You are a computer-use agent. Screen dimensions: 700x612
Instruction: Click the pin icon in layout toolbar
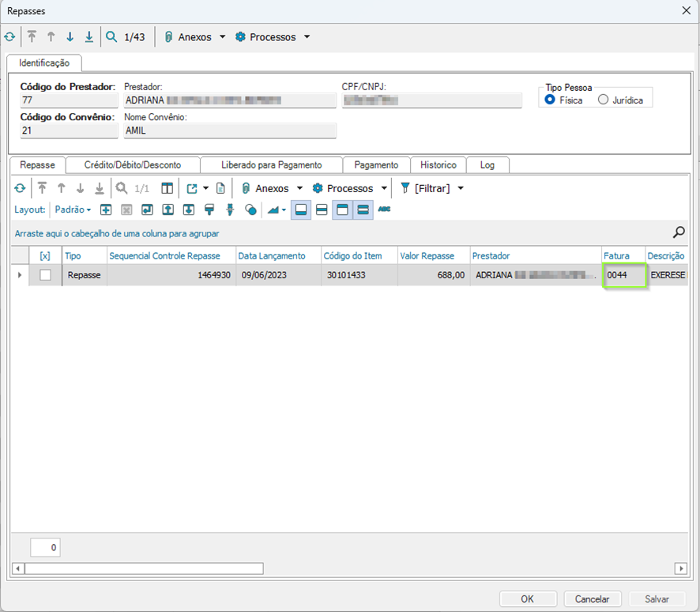coord(231,210)
